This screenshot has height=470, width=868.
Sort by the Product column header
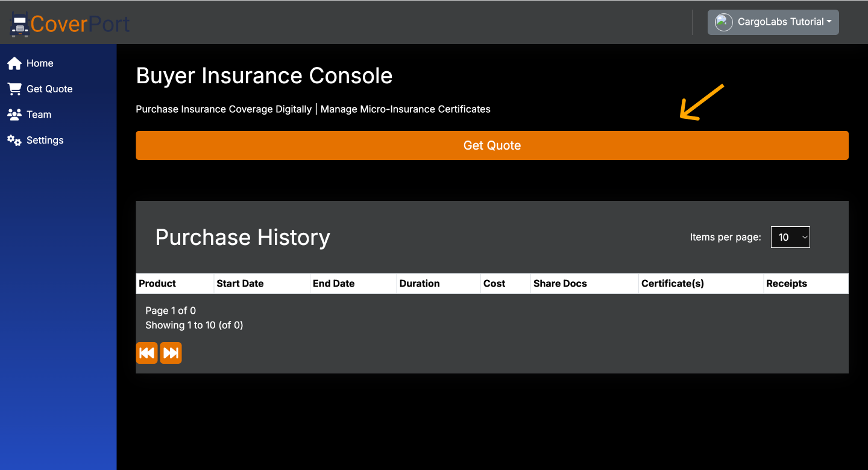click(x=157, y=284)
